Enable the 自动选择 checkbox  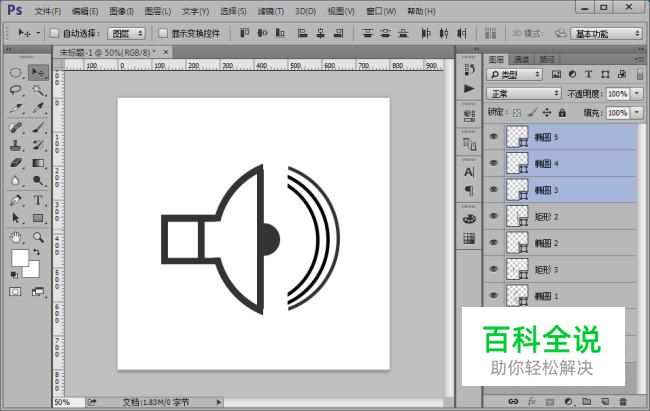click(54, 33)
